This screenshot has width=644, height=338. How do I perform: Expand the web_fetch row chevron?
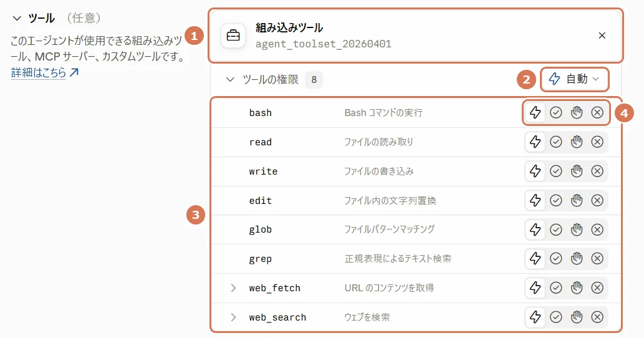pyautogui.click(x=233, y=288)
